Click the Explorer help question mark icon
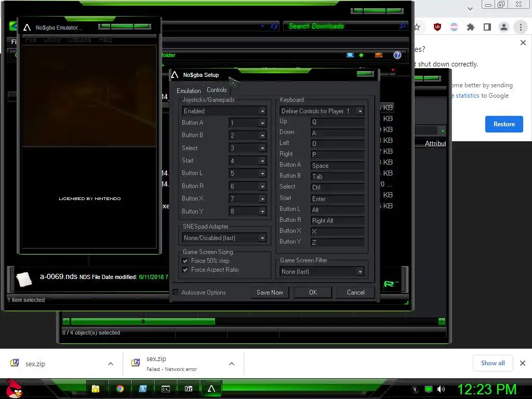The image size is (532, 399). click(x=397, y=55)
